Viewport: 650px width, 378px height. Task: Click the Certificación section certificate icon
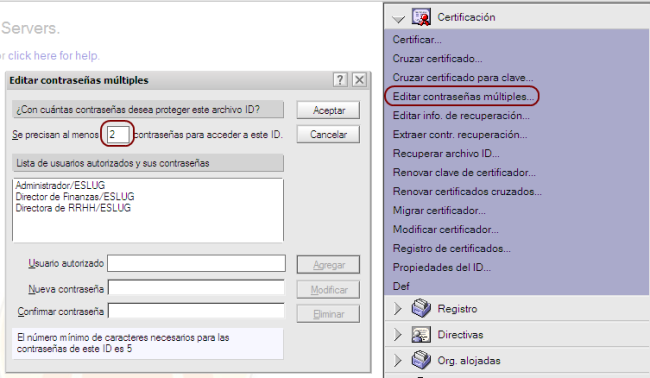coord(421,17)
